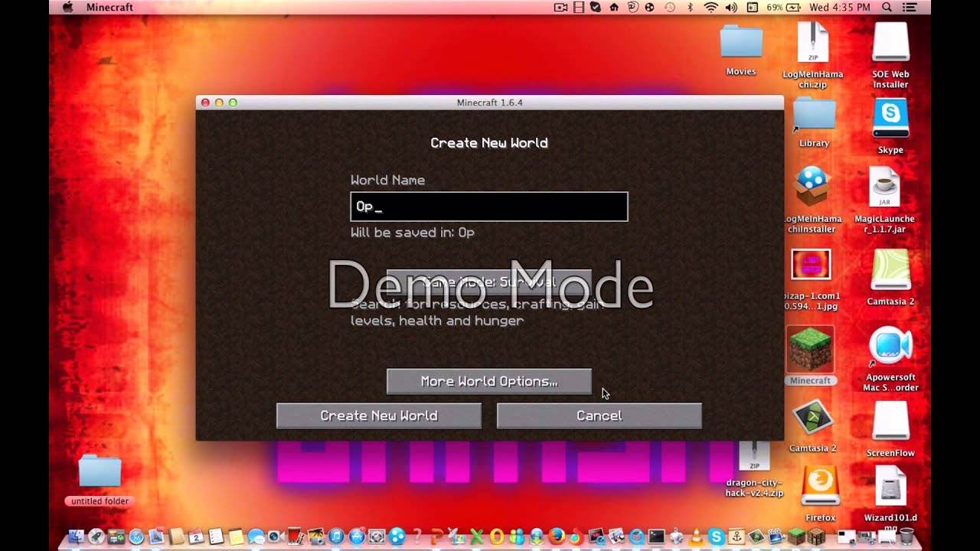Open Finder from the Dock

[76, 536]
